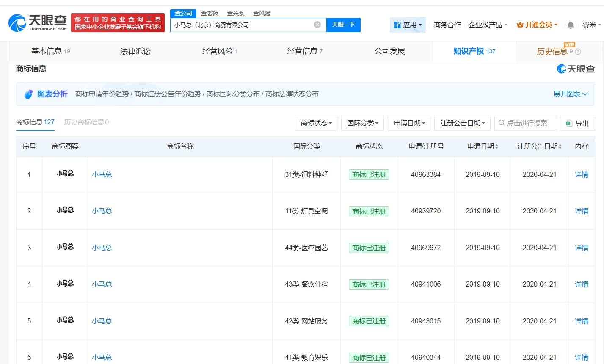Image resolution: width=604 pixels, height=364 pixels.
Task: Select 商标信息 127 sub-tab
Action: coord(36,122)
